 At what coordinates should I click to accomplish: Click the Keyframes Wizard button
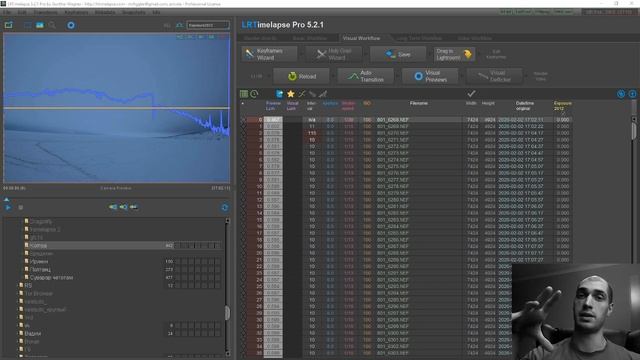click(x=270, y=54)
